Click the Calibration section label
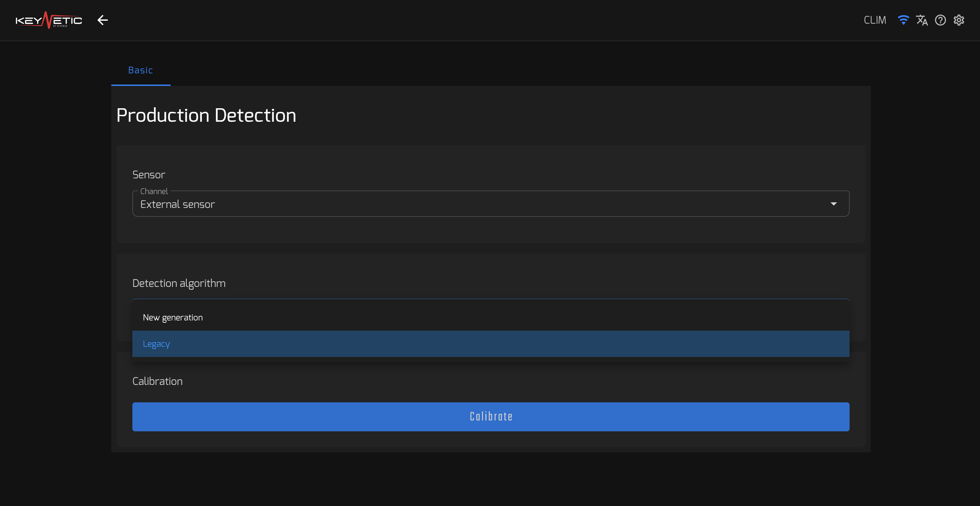980x506 pixels. (157, 381)
